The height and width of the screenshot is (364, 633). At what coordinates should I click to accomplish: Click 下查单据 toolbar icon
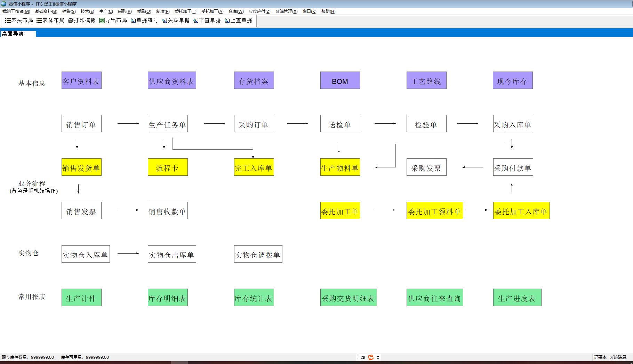pyautogui.click(x=196, y=20)
